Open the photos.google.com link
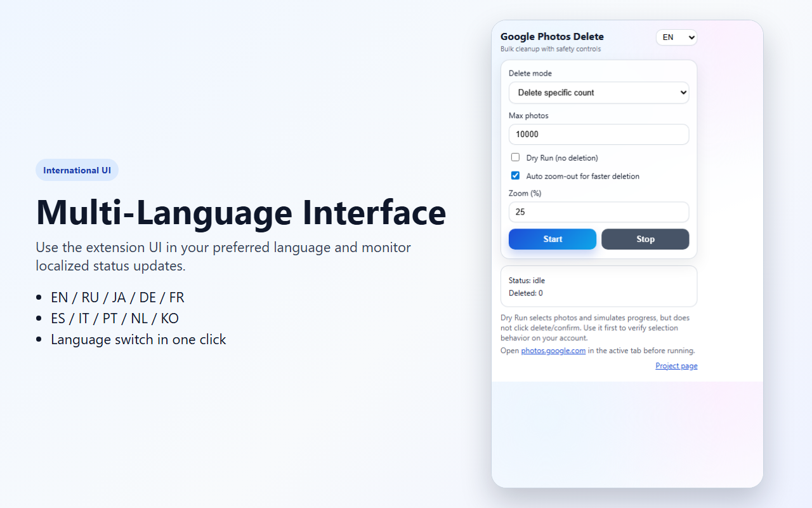This screenshot has height=508, width=812. [553, 351]
